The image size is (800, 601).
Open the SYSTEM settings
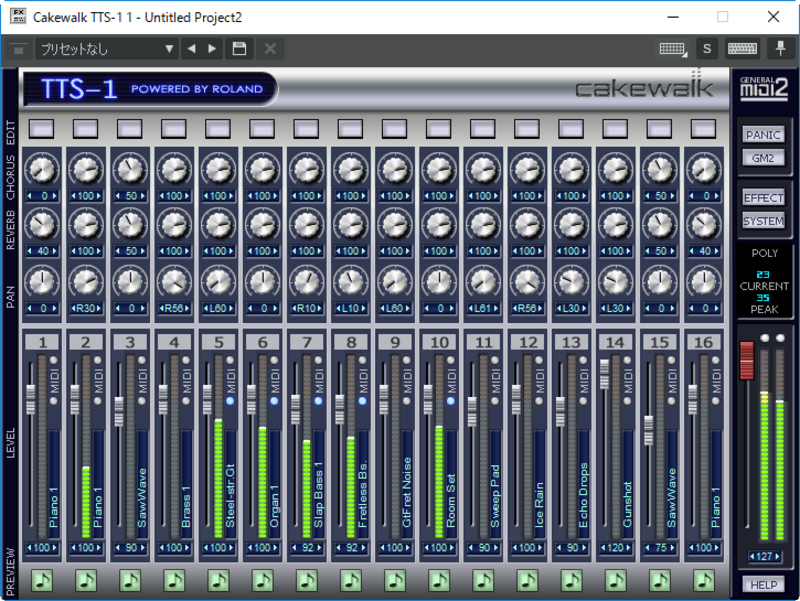point(763,221)
